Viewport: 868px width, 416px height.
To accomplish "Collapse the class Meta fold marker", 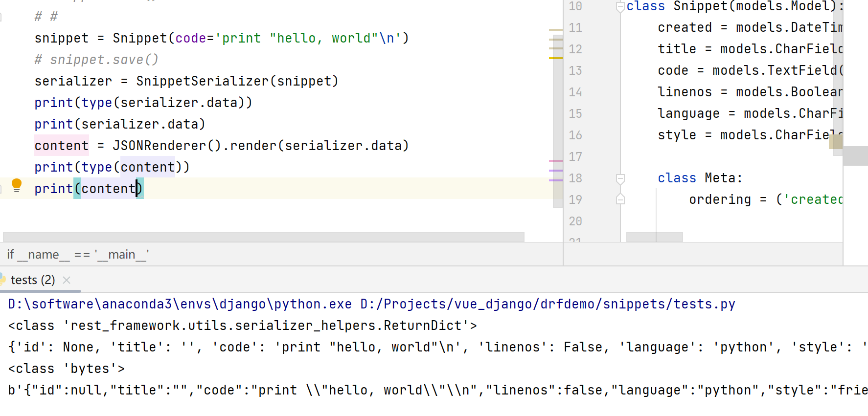I will tap(620, 179).
